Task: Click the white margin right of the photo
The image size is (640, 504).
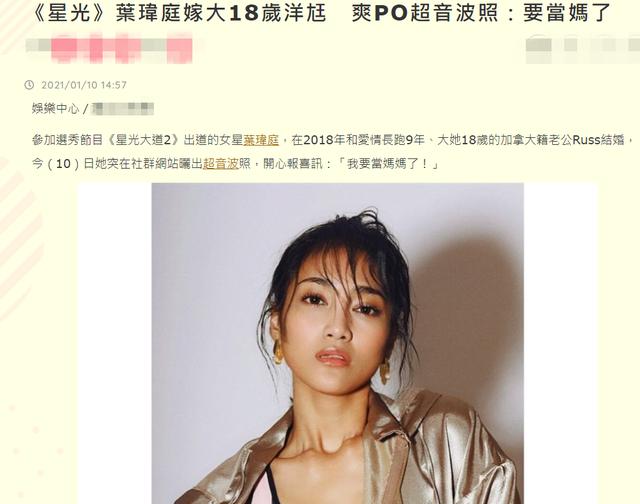Action: [x=560, y=343]
